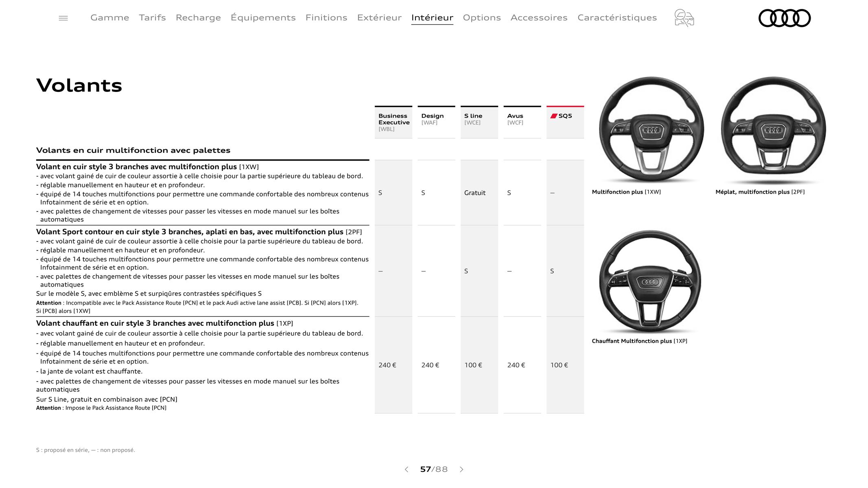Click the SQ5 column header

[565, 122]
